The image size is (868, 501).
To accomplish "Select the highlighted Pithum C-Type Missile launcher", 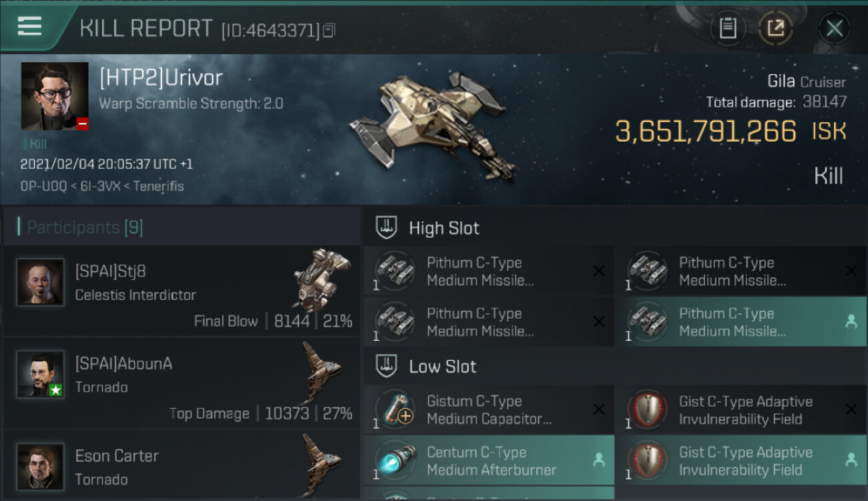I will [741, 322].
